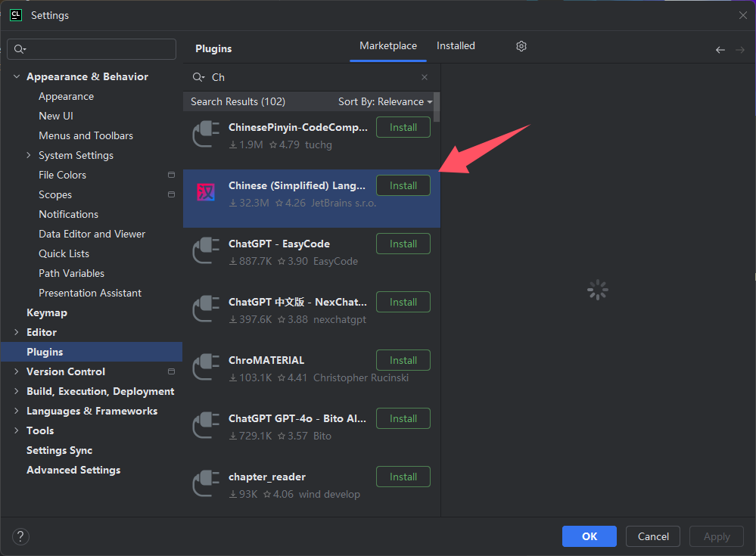
Task: Click ChatGPT 中文版 NexChat plugin icon
Action: [x=206, y=309]
